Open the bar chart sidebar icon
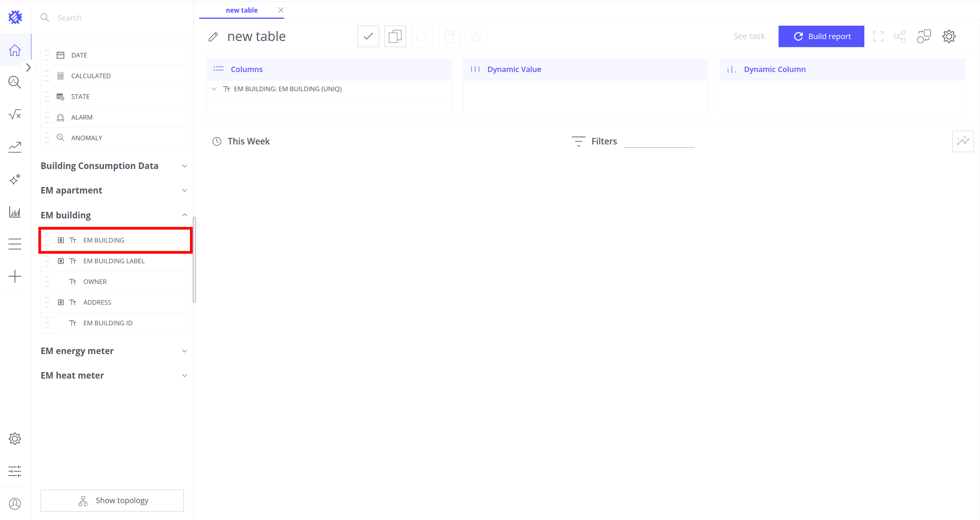Image resolution: width=980 pixels, height=520 pixels. pos(15,212)
